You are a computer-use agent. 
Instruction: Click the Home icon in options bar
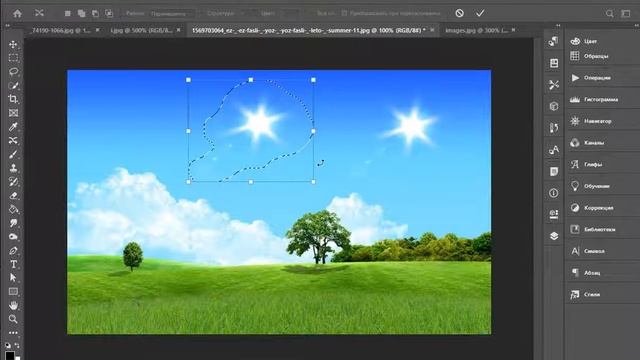tap(17, 13)
